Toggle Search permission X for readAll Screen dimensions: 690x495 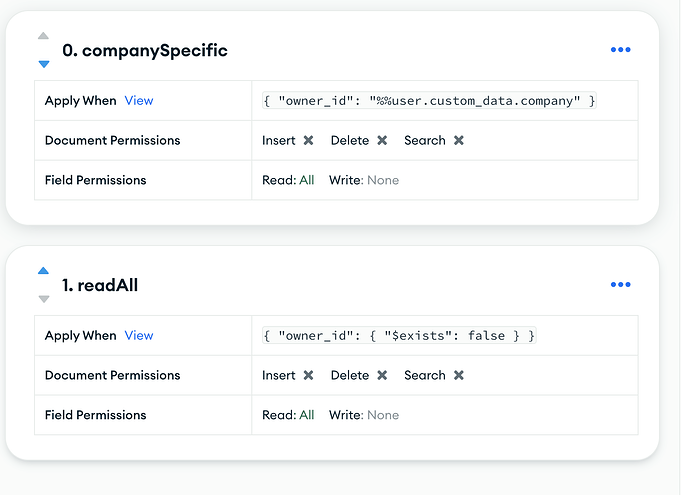coord(458,376)
